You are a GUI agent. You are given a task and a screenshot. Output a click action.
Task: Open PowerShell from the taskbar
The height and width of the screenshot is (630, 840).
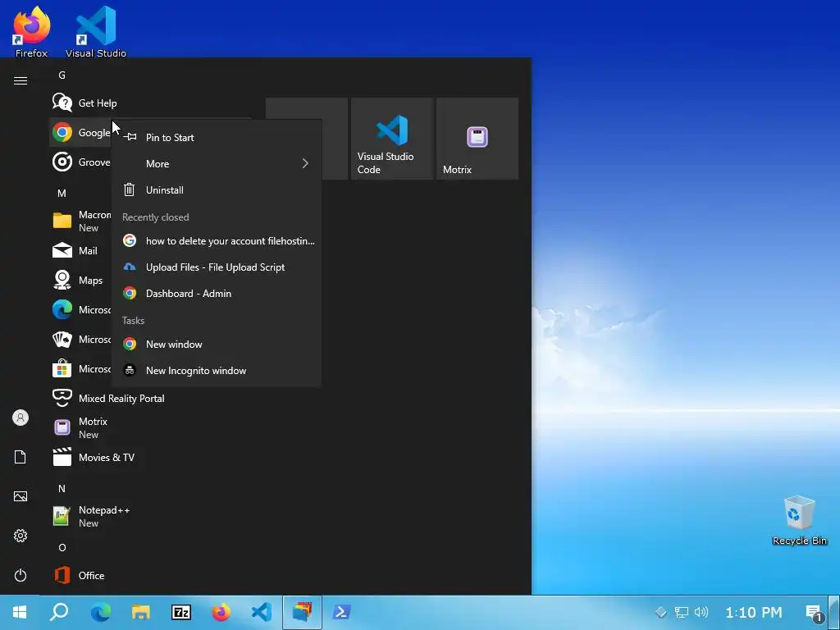coord(342,612)
